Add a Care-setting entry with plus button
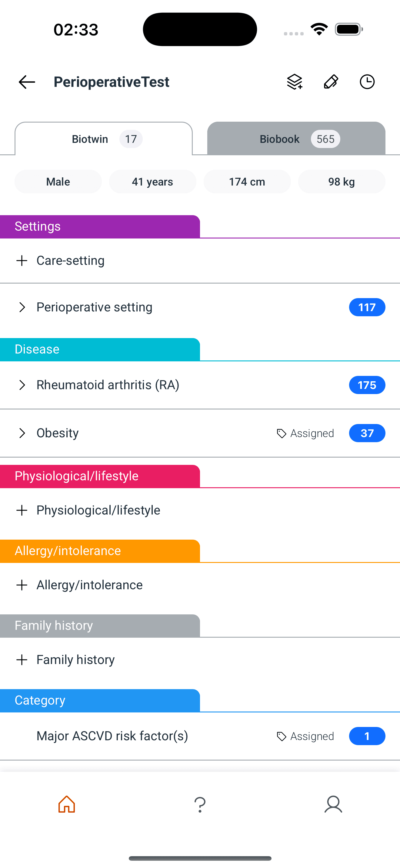400x868 pixels. (x=22, y=261)
